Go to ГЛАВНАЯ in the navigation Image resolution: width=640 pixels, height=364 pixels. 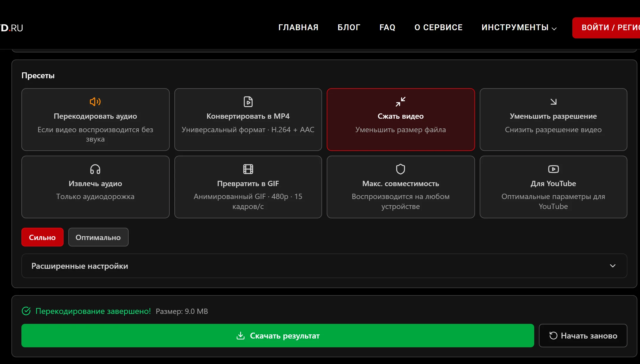[x=298, y=28]
